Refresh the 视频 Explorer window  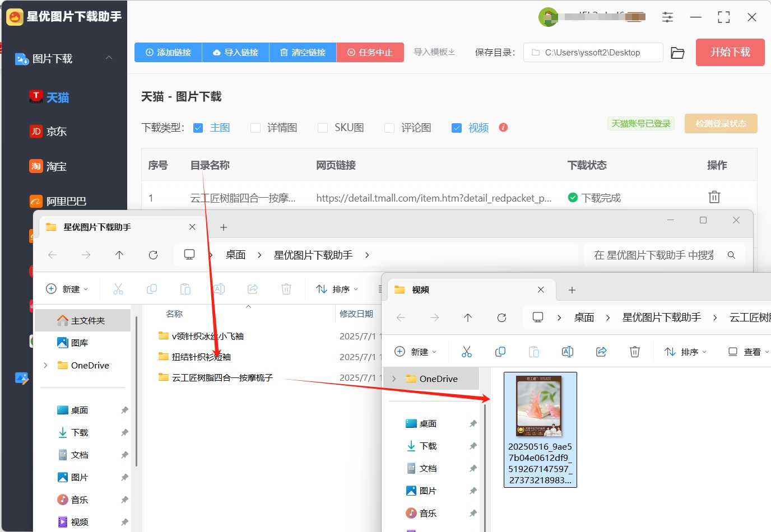(501, 318)
